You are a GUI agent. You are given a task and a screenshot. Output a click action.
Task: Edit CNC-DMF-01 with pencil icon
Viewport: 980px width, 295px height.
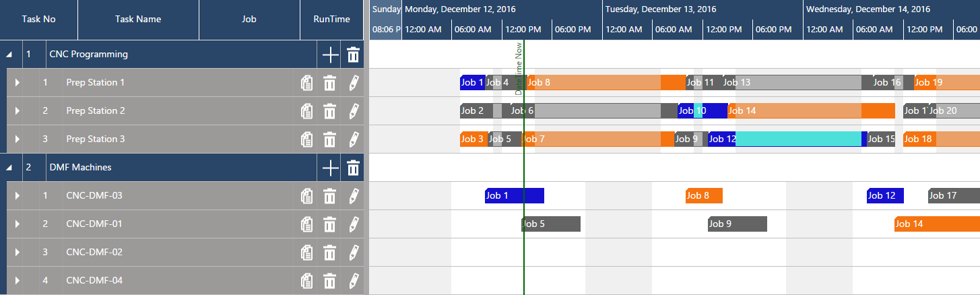tap(354, 224)
